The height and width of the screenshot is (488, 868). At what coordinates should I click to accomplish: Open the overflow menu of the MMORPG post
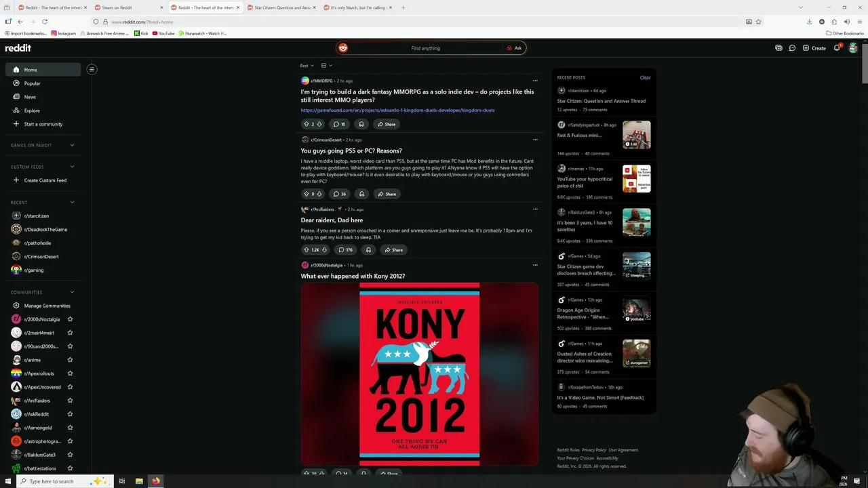535,81
